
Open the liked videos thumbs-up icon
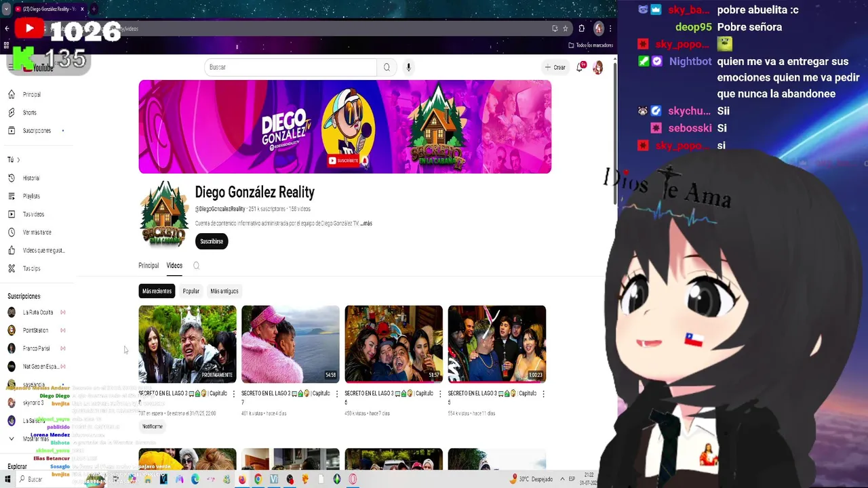pyautogui.click(x=12, y=250)
